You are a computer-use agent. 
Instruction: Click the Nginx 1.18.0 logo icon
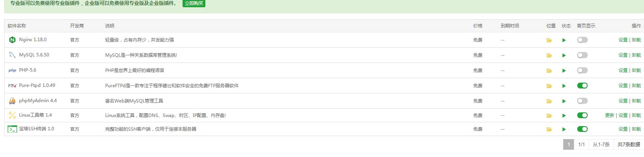tap(12, 40)
